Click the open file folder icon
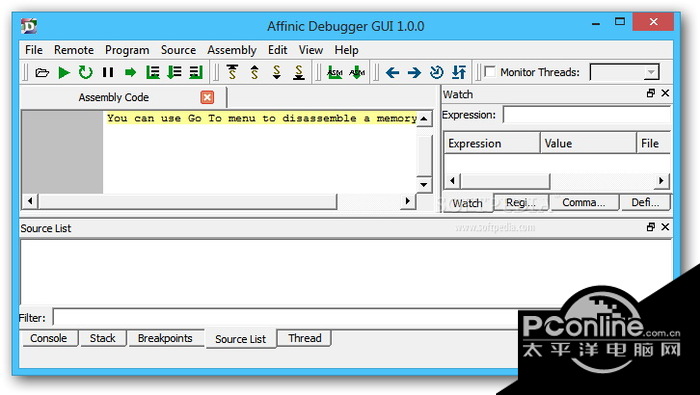The height and width of the screenshot is (395, 700). pyautogui.click(x=42, y=72)
